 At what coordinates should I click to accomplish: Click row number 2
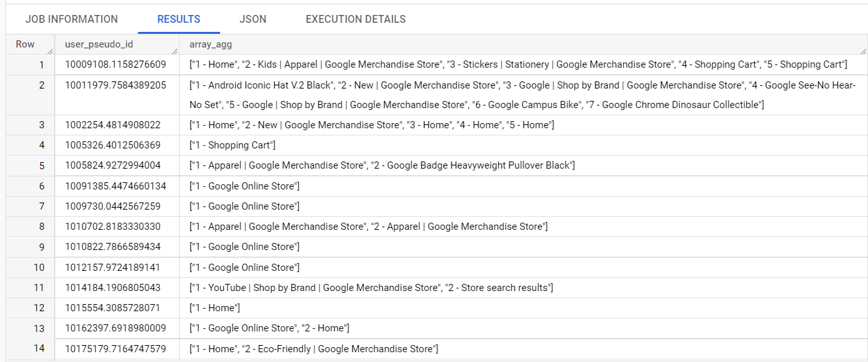42,85
